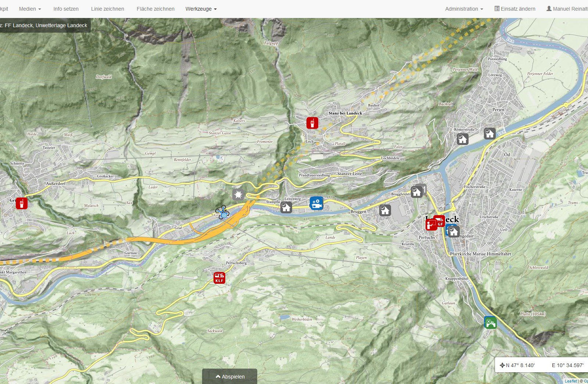
Task: Click the grey explosion incident marker
Action: click(x=238, y=194)
